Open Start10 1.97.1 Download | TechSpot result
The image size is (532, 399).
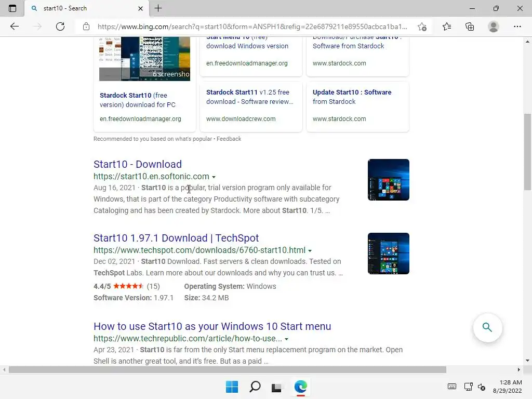(x=176, y=238)
